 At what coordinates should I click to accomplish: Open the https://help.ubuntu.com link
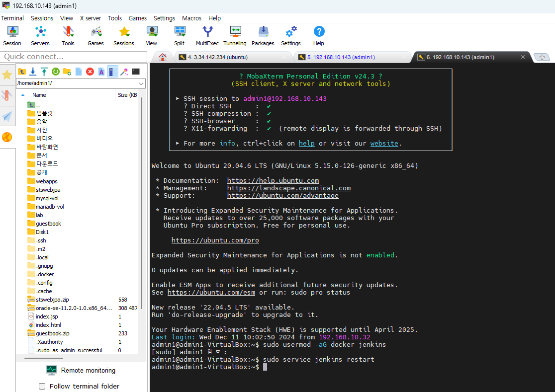[x=273, y=181]
